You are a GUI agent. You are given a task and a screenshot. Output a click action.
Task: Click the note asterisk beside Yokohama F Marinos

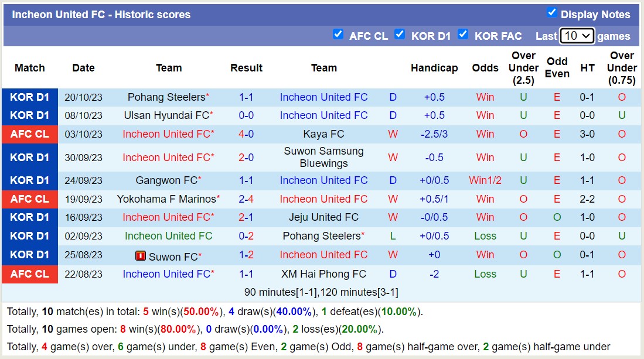(x=219, y=196)
